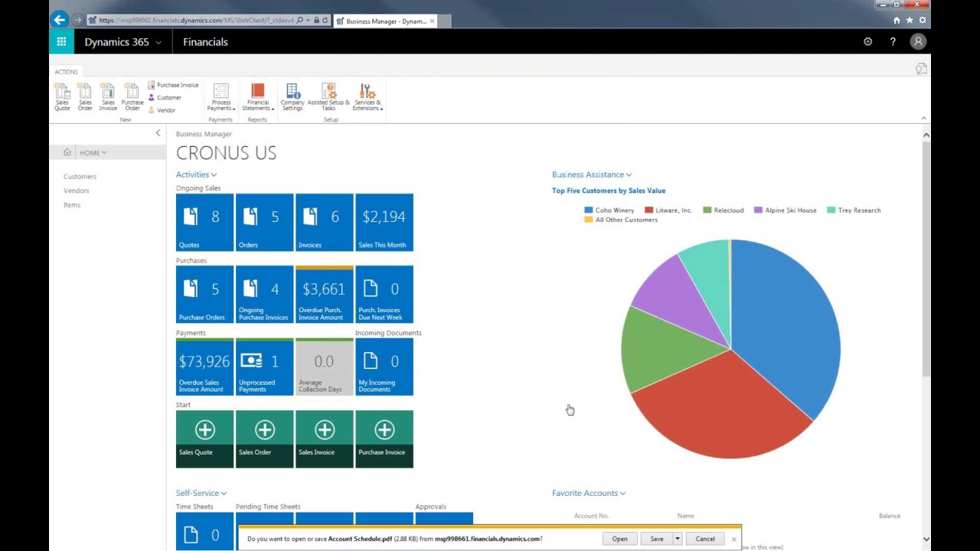Open Company Settings
Image resolution: width=980 pixels, height=551 pixels.
click(x=292, y=97)
